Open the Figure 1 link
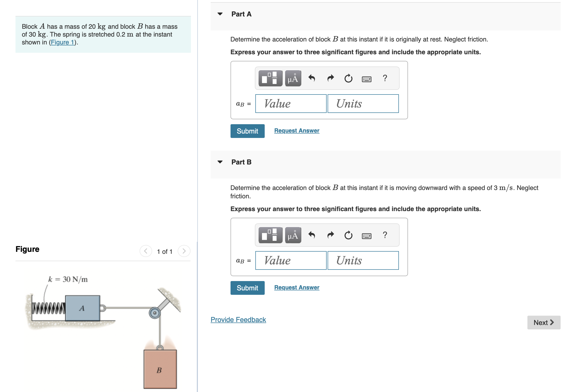566x392 pixels. click(62, 42)
